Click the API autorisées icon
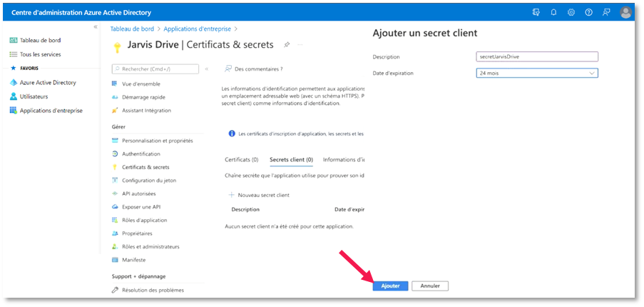Screen dimensions: 644x307 pyautogui.click(x=115, y=193)
